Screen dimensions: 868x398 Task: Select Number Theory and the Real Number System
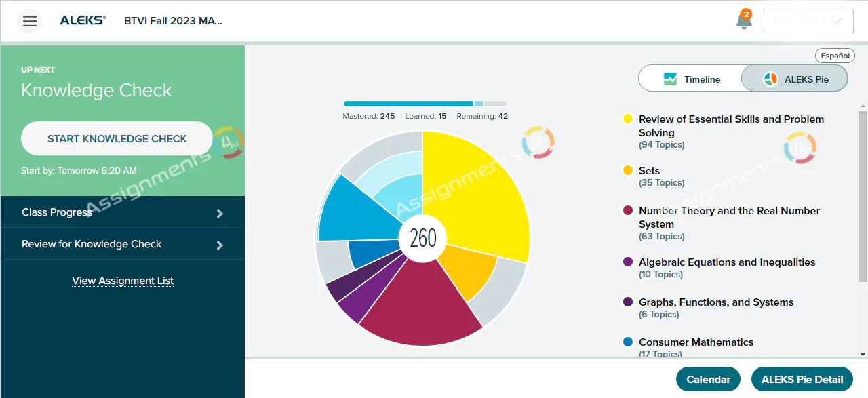[x=729, y=218]
